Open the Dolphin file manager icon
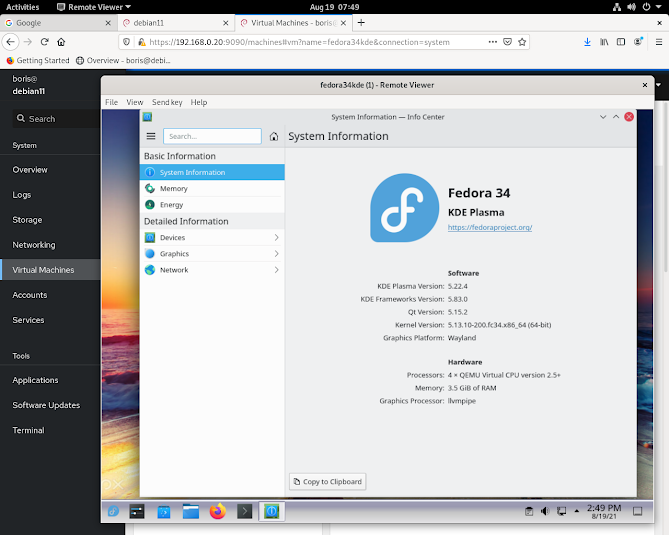 [x=191, y=511]
